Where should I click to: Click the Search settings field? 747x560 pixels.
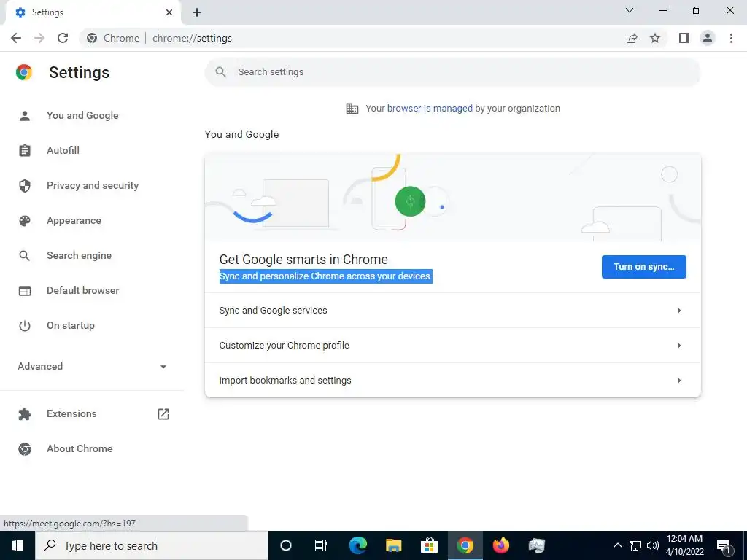click(452, 72)
